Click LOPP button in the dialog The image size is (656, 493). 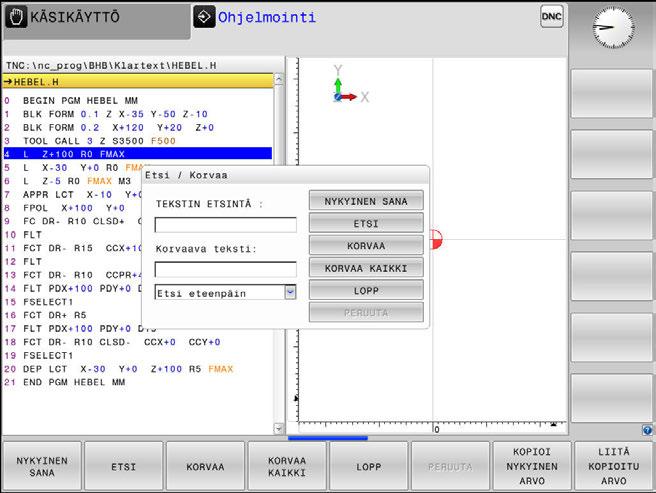pos(366,290)
